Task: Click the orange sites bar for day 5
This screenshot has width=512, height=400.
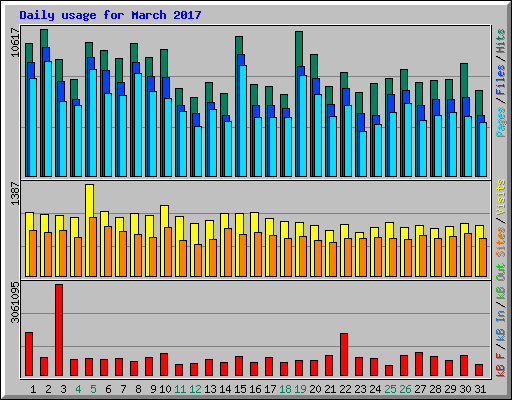Action: [x=93, y=247]
